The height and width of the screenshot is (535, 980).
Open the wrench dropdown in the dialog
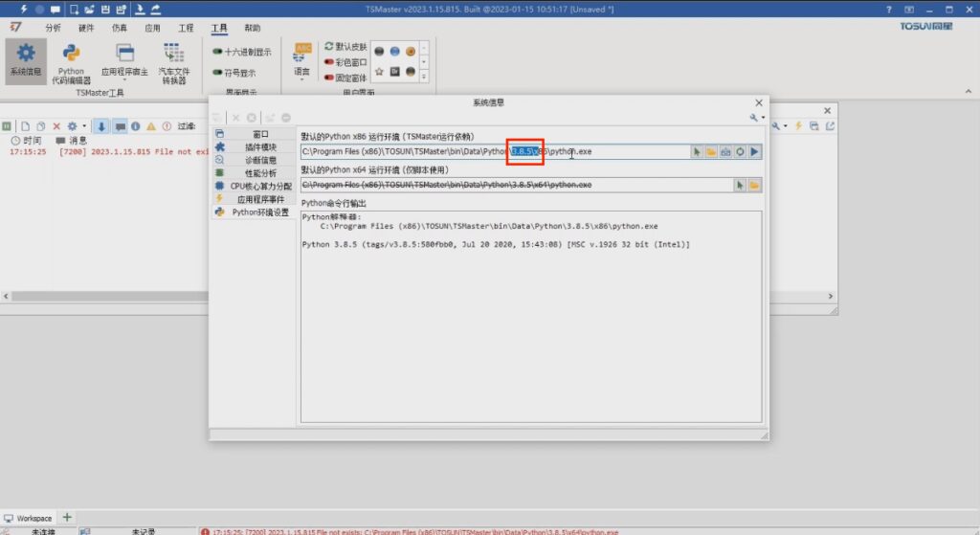[x=757, y=117]
